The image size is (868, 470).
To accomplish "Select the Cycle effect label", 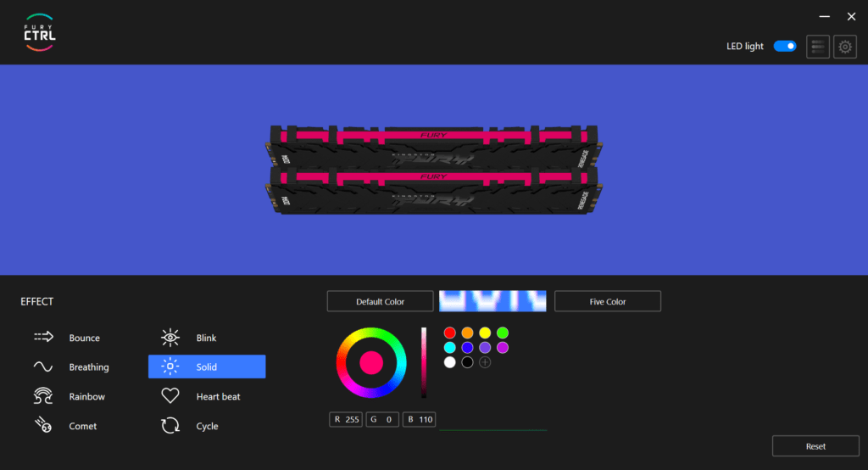I will click(207, 426).
